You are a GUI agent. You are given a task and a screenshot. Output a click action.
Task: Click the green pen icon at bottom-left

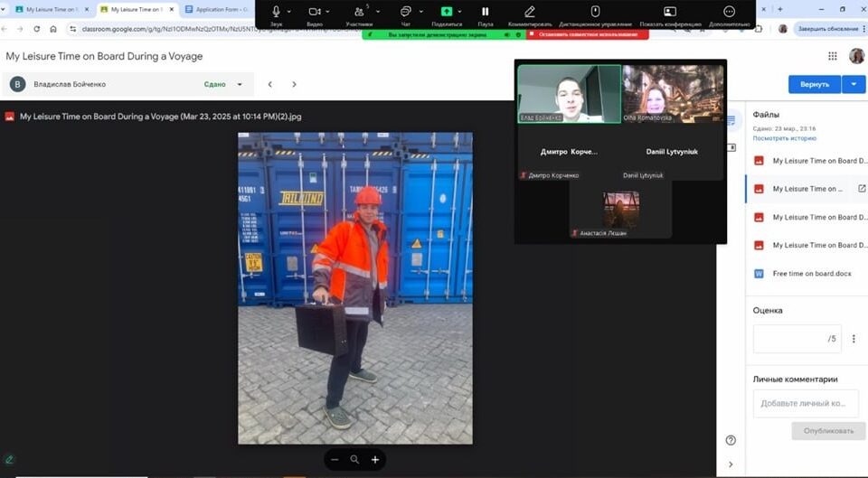point(9,459)
